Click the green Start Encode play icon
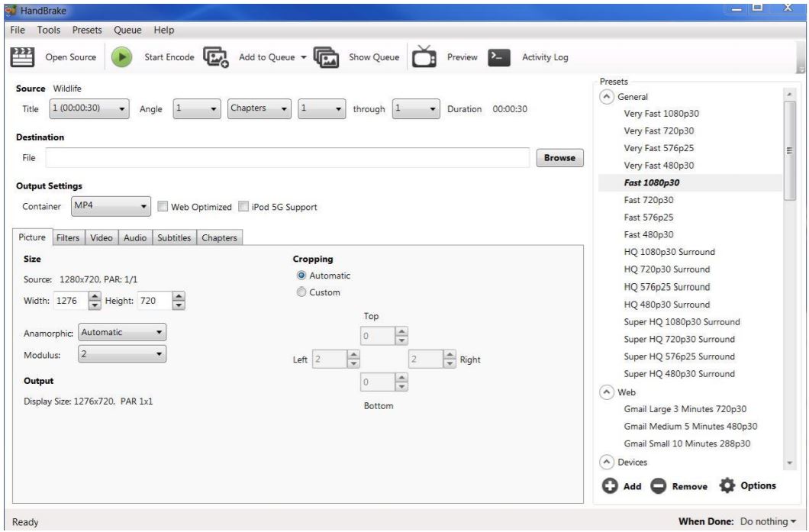Screen dimensions: 809x532 [122, 57]
